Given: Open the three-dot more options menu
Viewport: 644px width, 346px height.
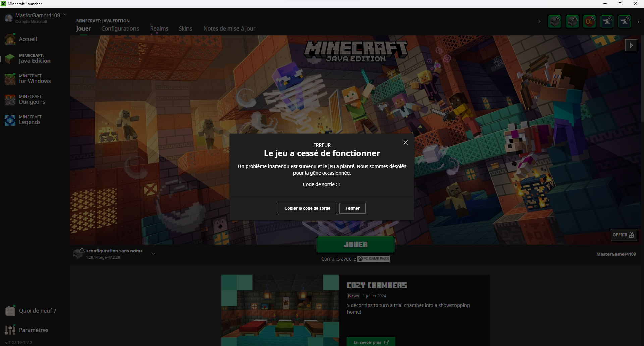Looking at the screenshot, I should click(639, 21).
